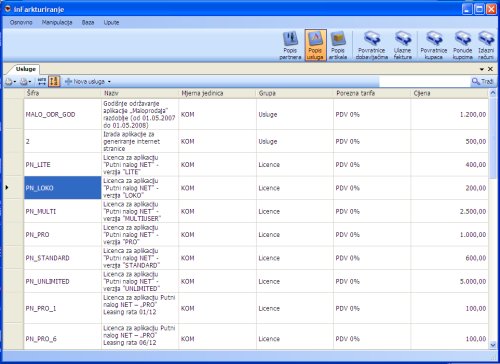Click price cell 400,00
This screenshot has width=500, height=364.
click(449, 165)
